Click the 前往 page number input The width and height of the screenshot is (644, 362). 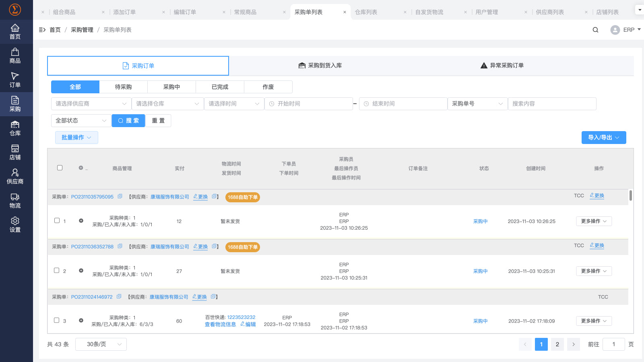click(x=613, y=344)
